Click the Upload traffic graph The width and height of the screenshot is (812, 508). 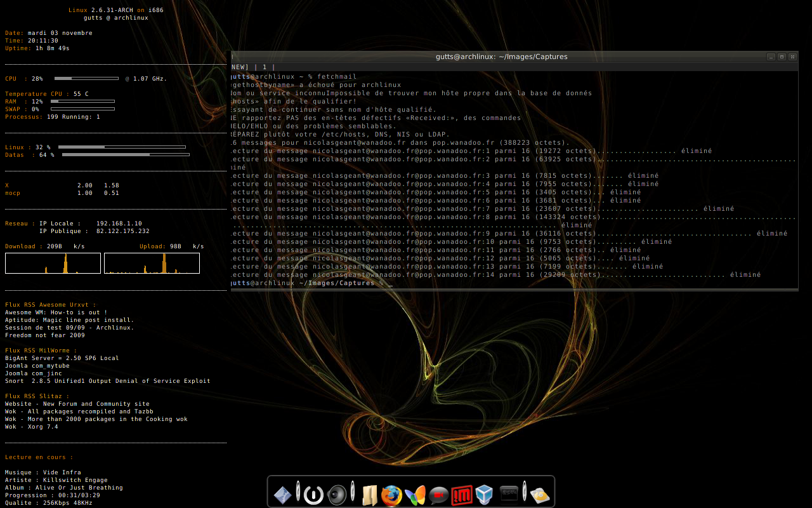152,263
